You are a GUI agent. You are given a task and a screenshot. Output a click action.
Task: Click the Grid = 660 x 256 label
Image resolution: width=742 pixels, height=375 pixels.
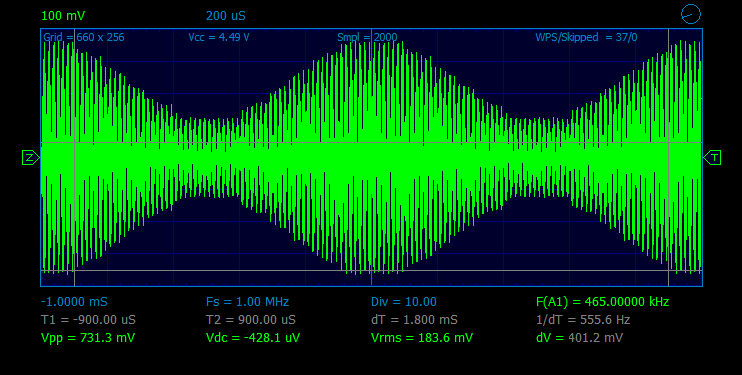(x=84, y=37)
